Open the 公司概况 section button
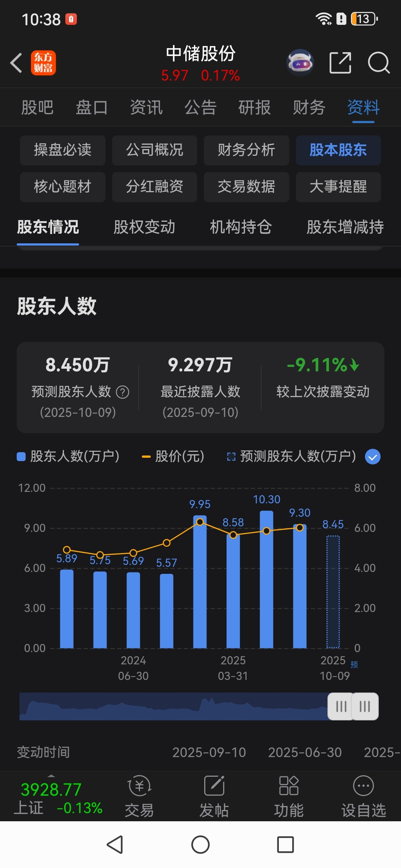 (154, 150)
